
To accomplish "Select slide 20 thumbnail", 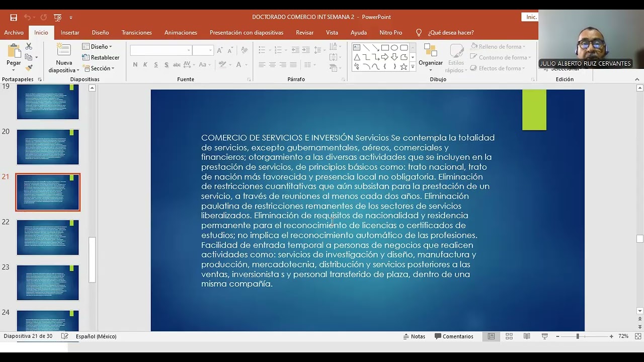I will point(48,147).
